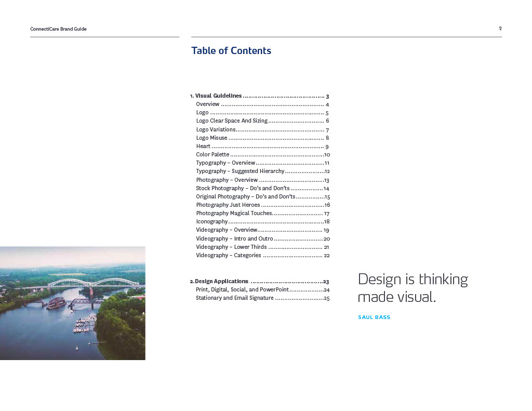Go to Photography Just Heroes entry
The width and height of the screenshot is (532, 411).
click(228, 205)
